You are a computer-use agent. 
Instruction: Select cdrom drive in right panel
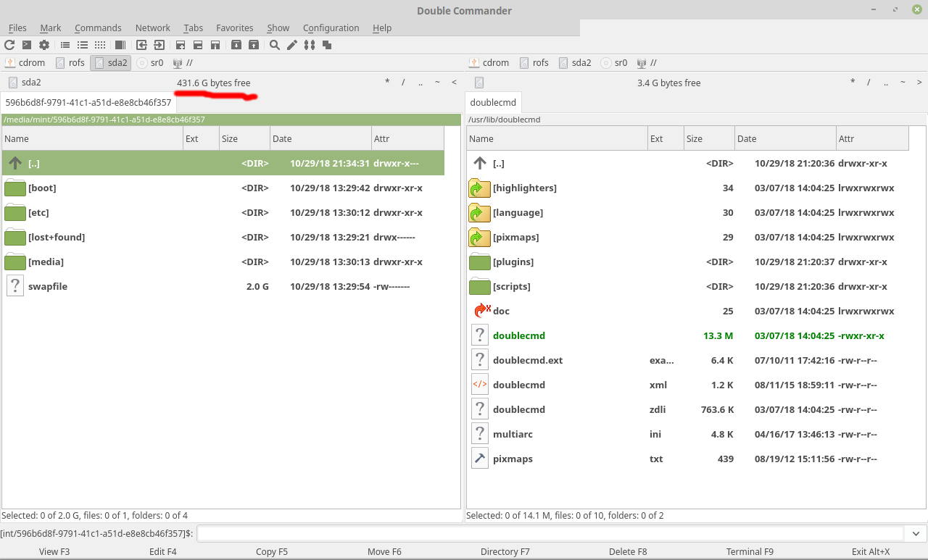pyautogui.click(x=489, y=63)
